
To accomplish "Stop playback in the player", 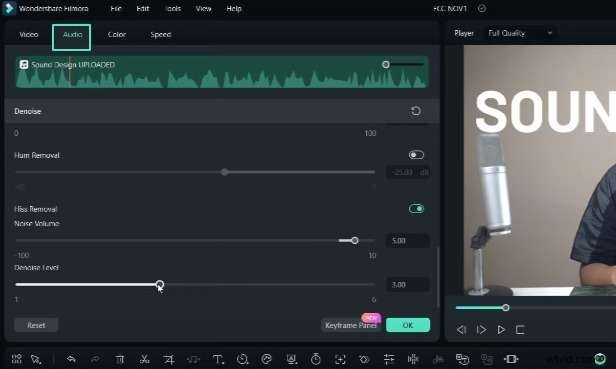I will 520,330.
